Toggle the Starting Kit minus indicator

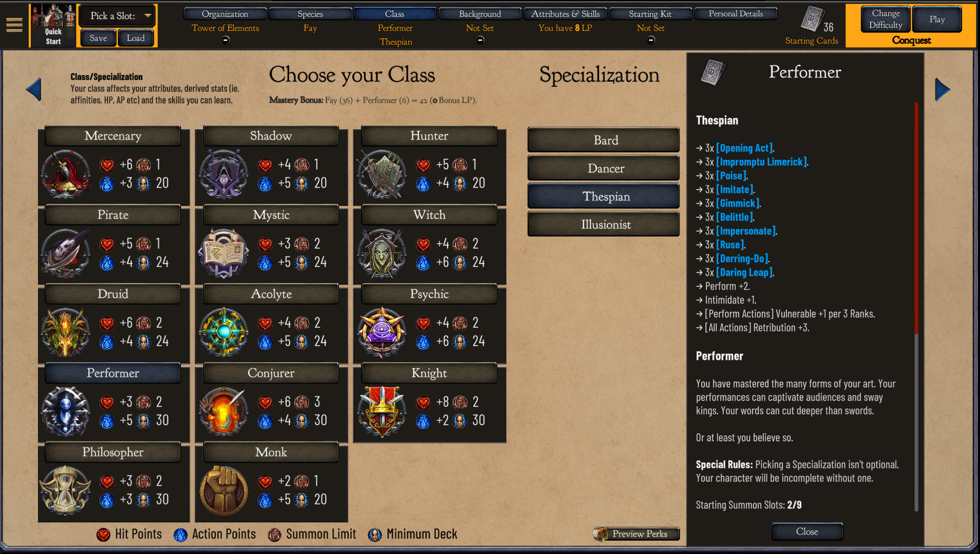pyautogui.click(x=651, y=40)
